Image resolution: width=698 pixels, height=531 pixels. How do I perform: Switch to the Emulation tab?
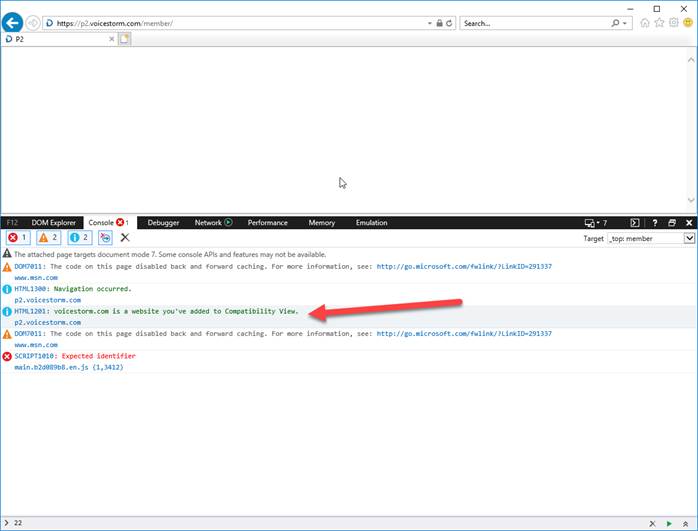pos(371,223)
